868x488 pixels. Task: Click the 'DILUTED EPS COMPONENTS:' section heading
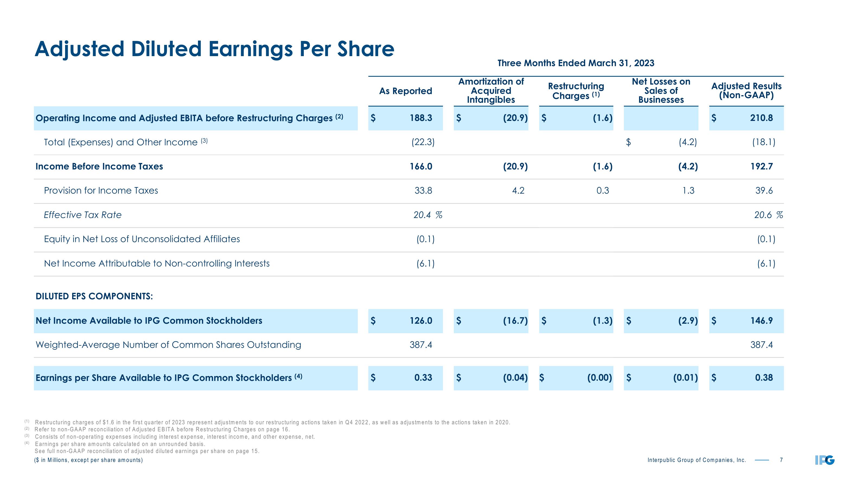(94, 296)
